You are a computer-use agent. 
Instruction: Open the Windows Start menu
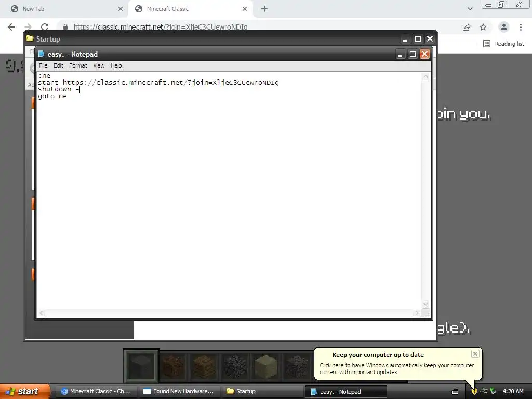[24, 392]
